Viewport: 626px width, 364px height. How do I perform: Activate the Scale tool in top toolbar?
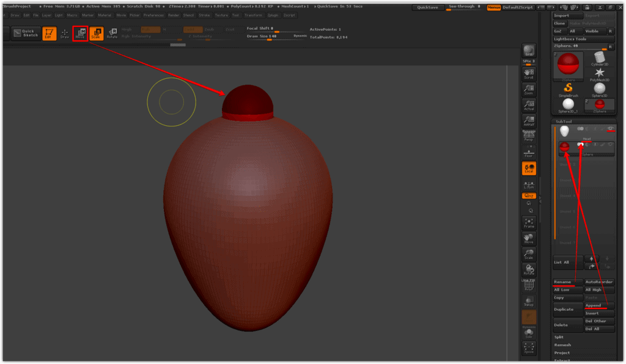[x=96, y=34]
